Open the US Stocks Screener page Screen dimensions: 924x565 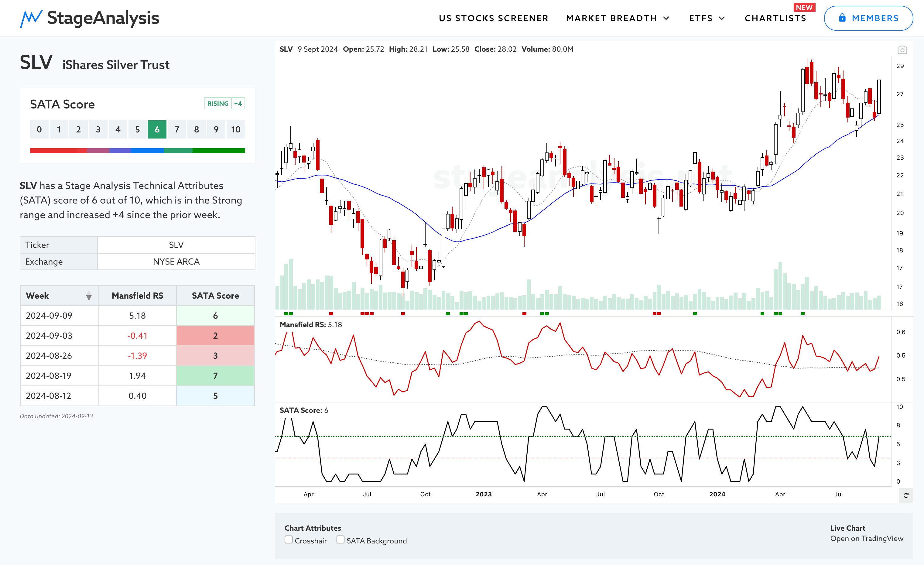click(x=494, y=18)
